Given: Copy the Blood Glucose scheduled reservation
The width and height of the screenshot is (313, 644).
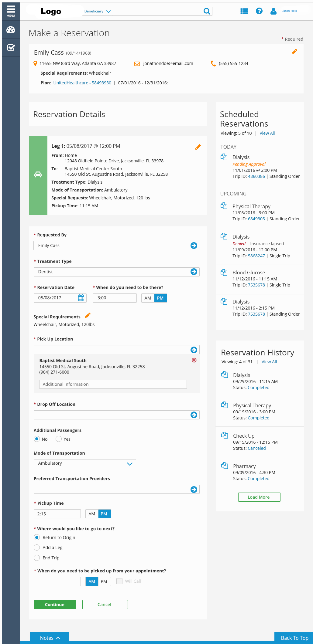Looking at the screenshot, I should click(224, 273).
